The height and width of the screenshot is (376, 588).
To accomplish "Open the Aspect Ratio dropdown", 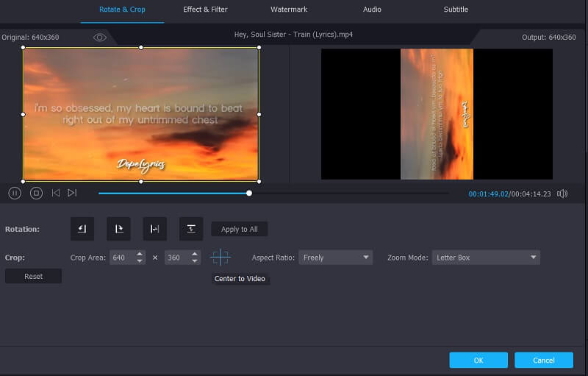I will [x=337, y=258].
